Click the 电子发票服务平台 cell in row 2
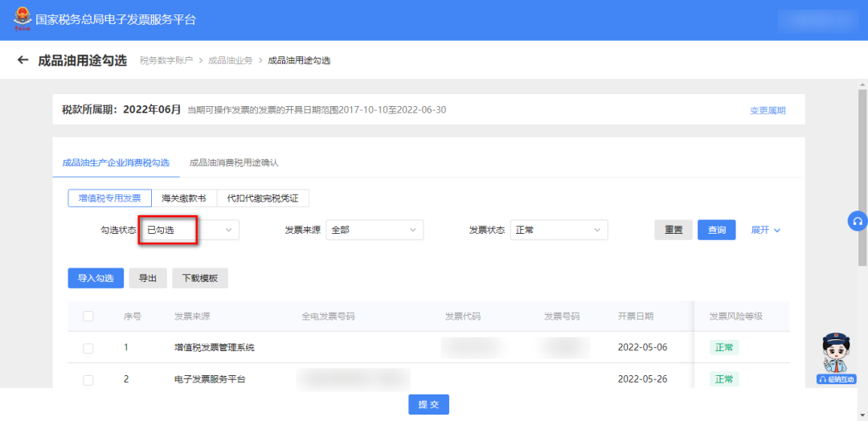The width and height of the screenshot is (868, 421). (x=210, y=379)
